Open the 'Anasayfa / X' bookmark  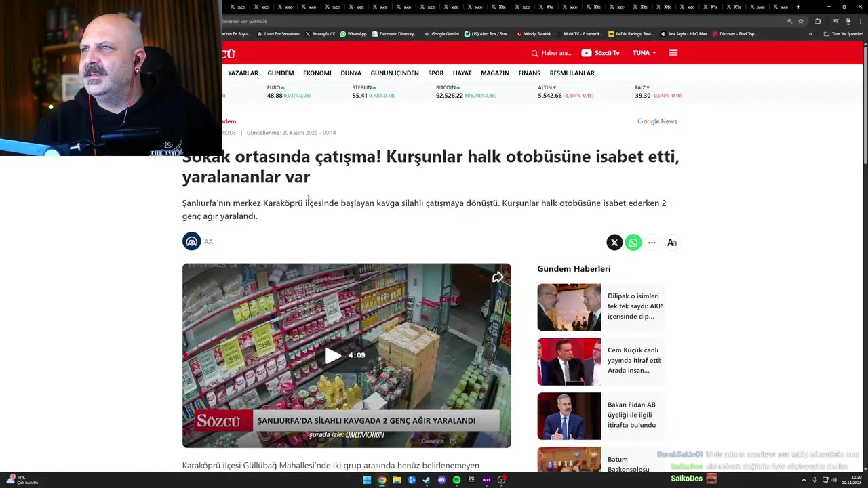click(x=320, y=34)
